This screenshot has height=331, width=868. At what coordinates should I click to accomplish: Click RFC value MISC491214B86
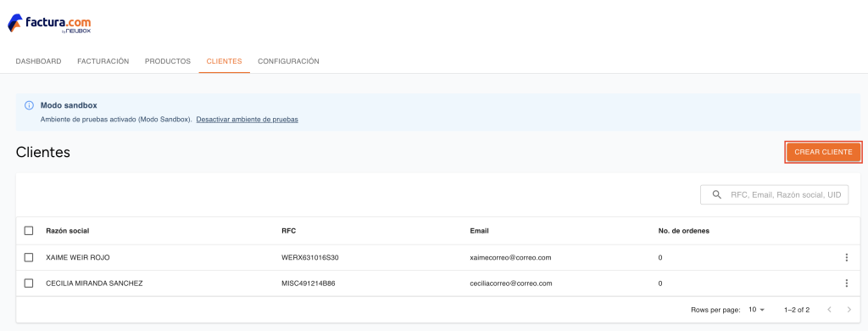coord(309,283)
